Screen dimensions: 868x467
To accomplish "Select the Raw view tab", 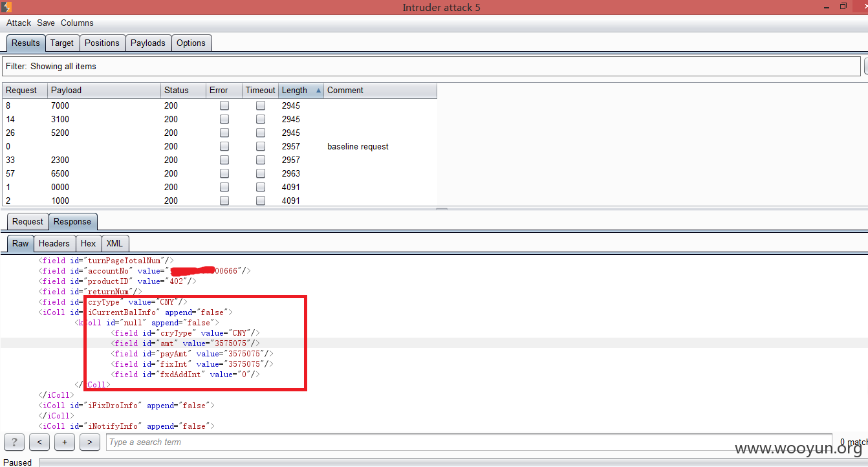I will (x=21, y=244).
